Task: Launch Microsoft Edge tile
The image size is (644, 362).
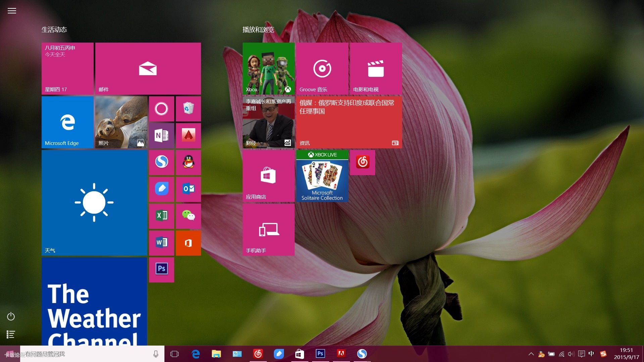Action: click(67, 122)
